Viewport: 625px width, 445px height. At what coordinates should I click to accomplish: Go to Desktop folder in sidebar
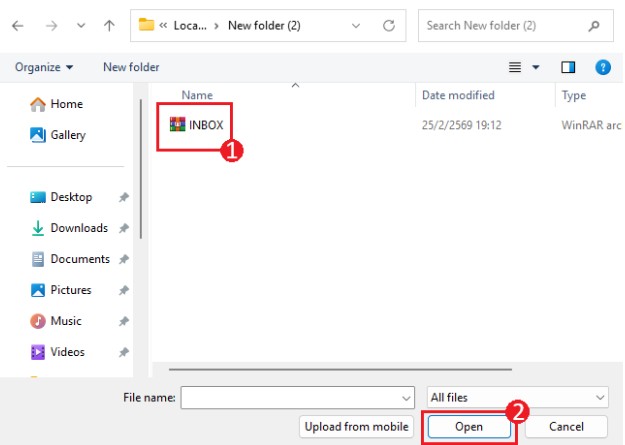[70, 197]
